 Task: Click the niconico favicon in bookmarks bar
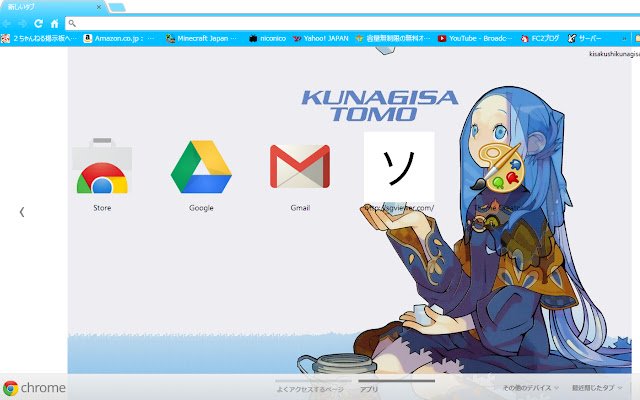click(x=253, y=39)
